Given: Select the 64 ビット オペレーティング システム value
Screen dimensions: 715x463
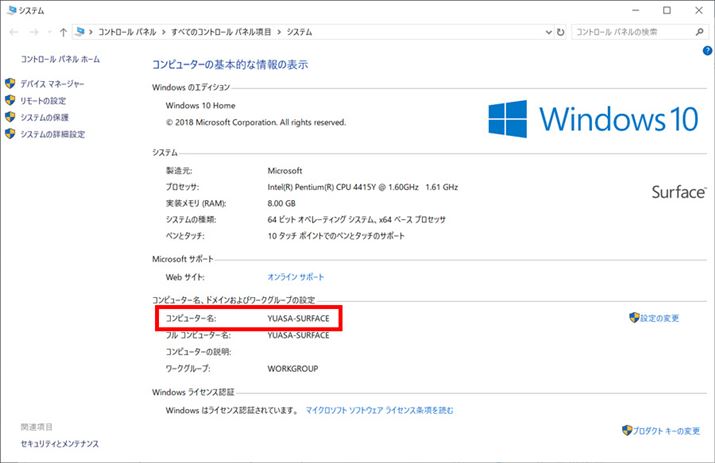Looking at the screenshot, I should (357, 220).
